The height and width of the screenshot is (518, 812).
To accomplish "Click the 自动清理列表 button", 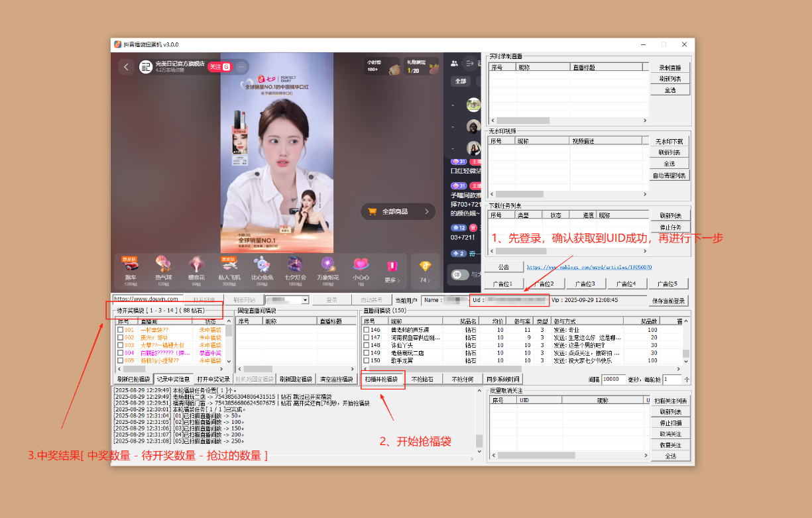I will point(669,176).
